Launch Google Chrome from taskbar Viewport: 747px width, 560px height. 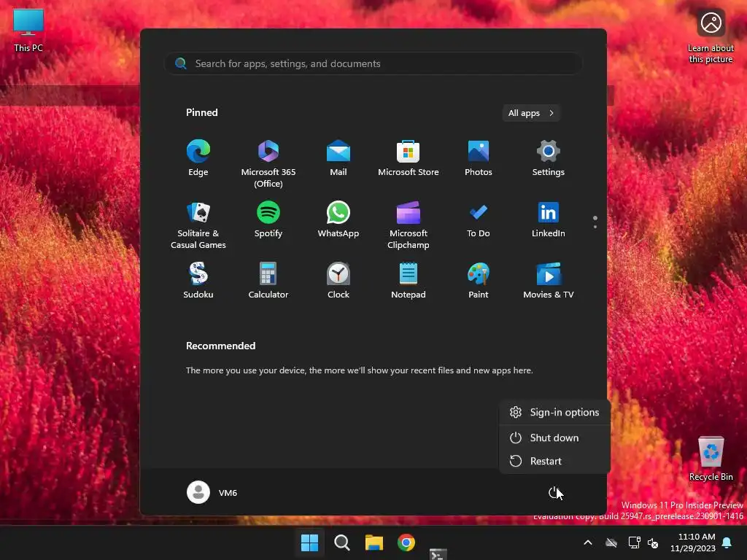[406, 542]
